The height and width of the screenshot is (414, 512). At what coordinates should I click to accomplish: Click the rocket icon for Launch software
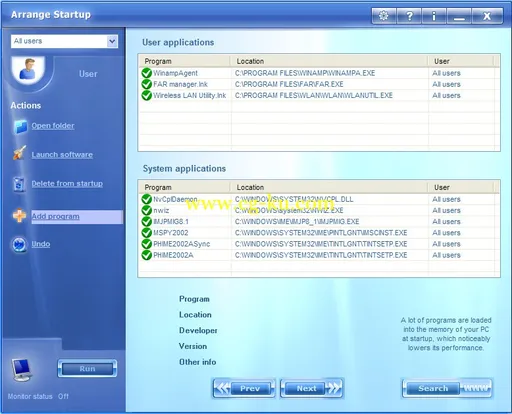tap(20, 153)
